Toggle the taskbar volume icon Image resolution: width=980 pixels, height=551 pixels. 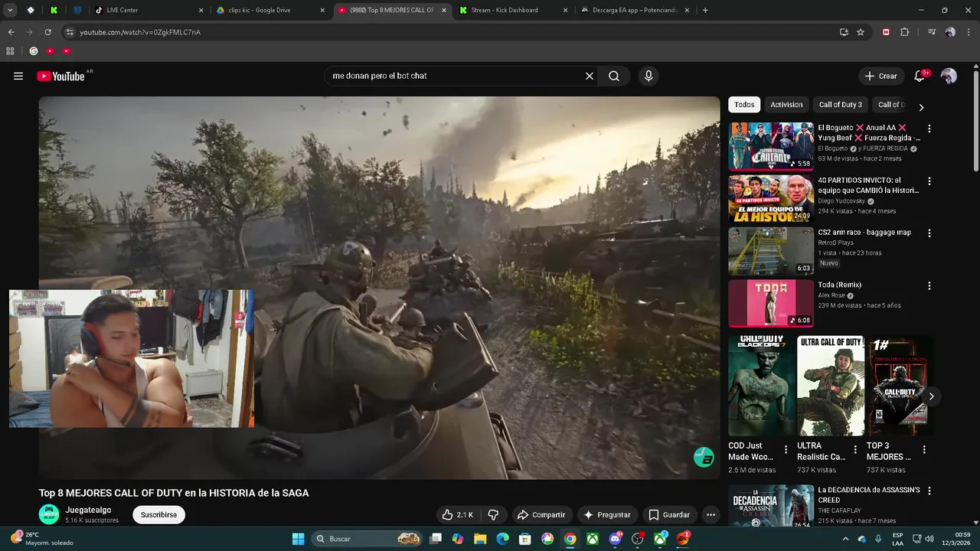[x=929, y=539]
